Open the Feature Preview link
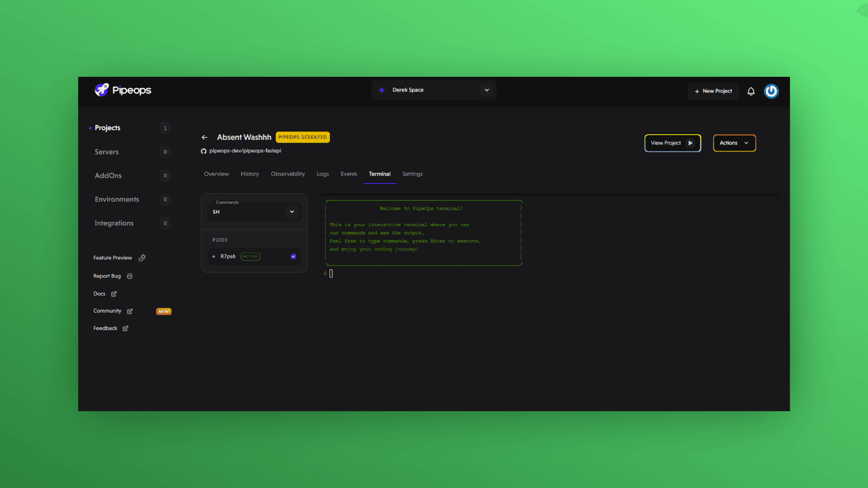 coord(113,258)
